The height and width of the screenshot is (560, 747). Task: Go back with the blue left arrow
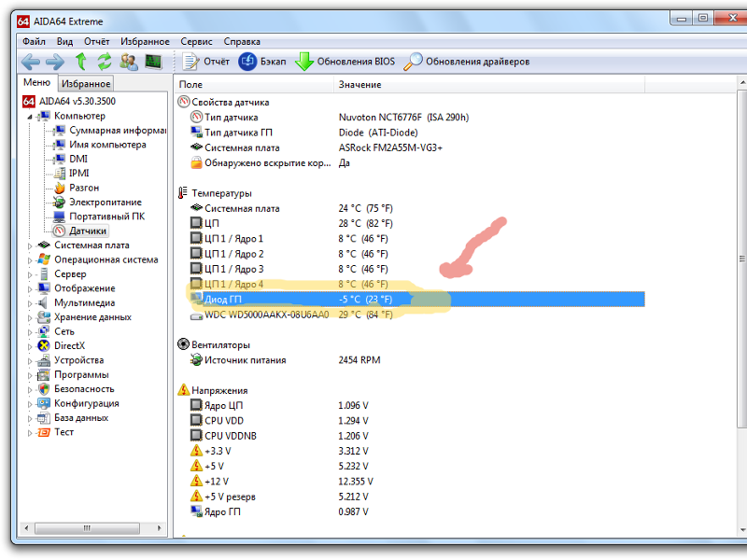coord(31,62)
